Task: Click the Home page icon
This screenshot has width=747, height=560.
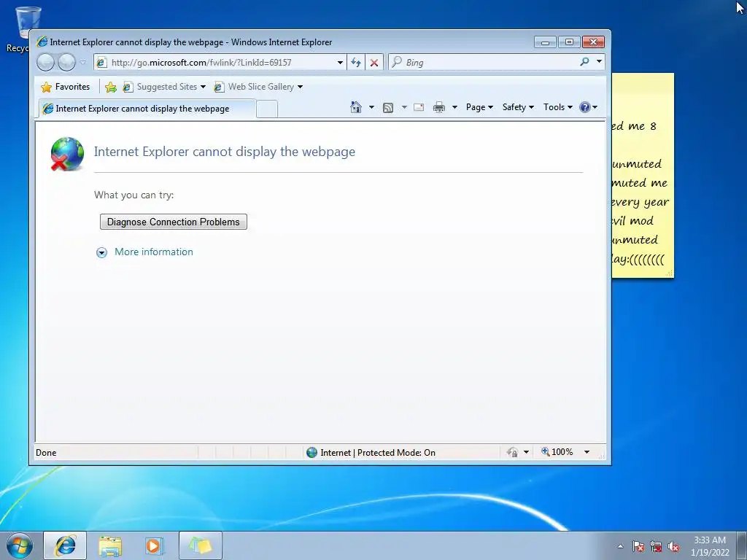Action: pos(356,107)
